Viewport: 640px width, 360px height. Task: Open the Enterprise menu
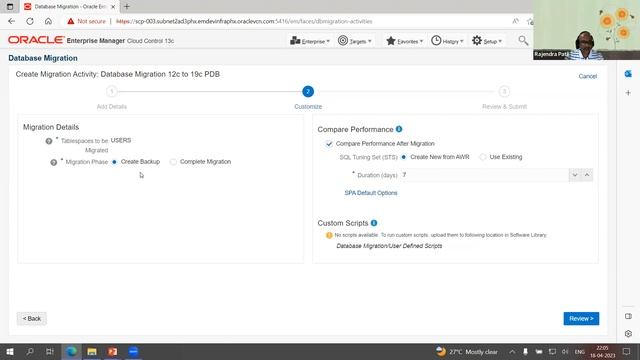(x=309, y=41)
